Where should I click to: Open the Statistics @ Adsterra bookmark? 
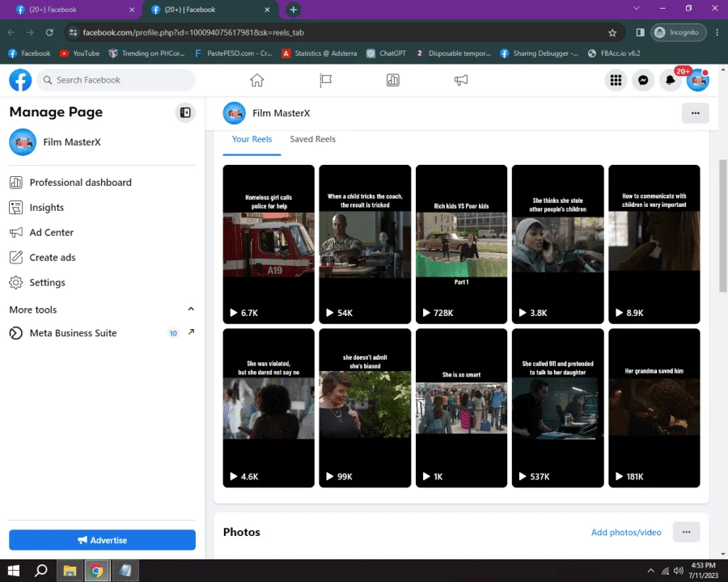click(320, 53)
